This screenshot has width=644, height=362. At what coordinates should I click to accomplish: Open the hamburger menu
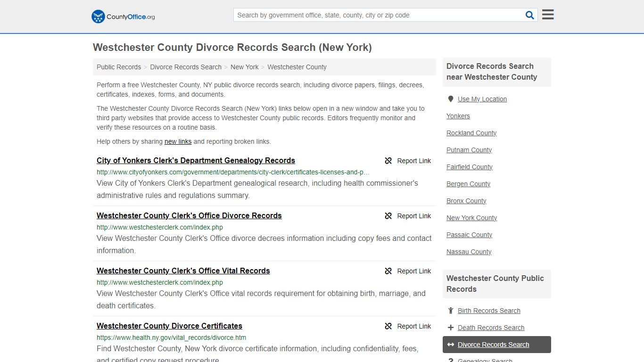point(548,15)
